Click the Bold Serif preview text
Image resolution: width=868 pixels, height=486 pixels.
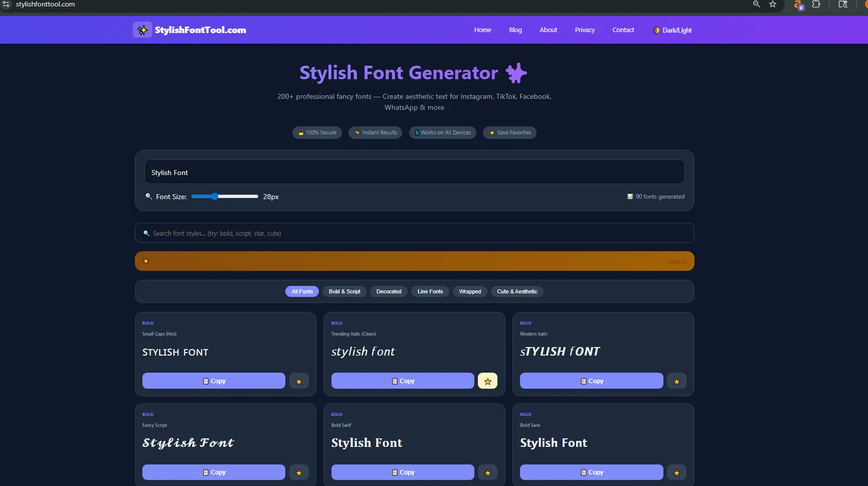tap(367, 443)
